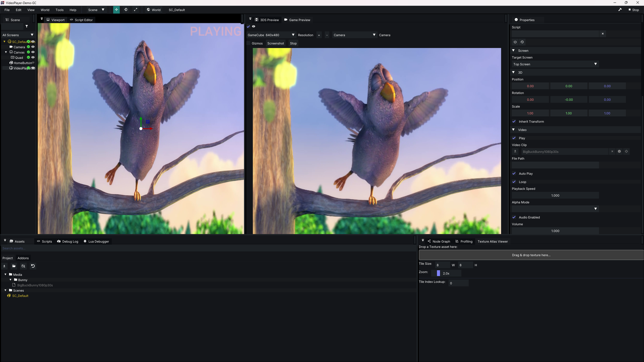Open the File menu
Screen dimensions: 644x362
click(7, 10)
